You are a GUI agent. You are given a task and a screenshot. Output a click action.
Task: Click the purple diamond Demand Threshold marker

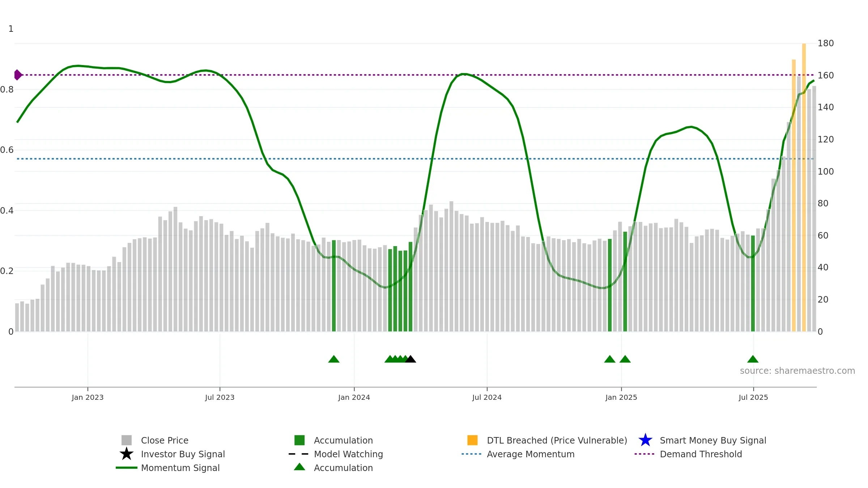coord(18,75)
